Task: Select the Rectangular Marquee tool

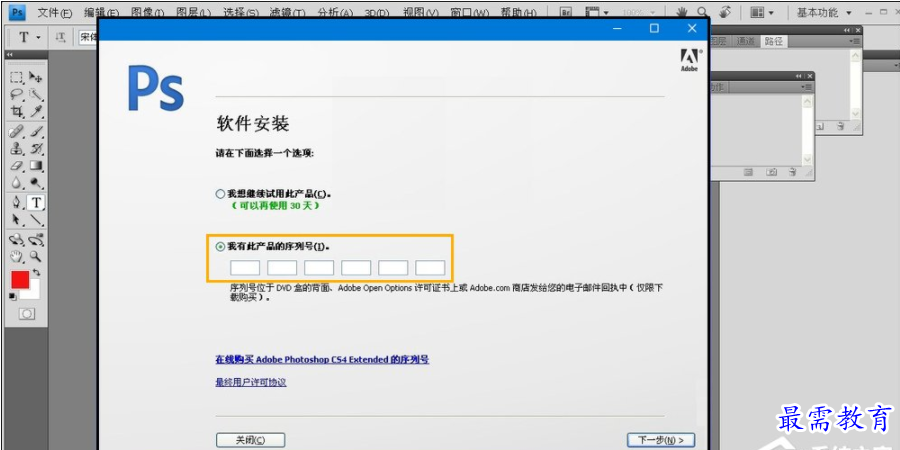Action: coord(17,77)
